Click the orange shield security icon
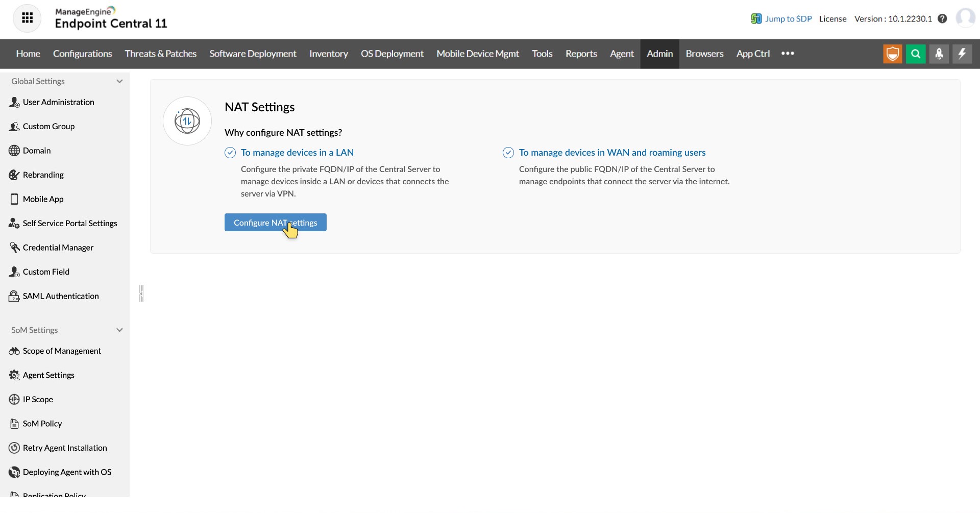 pos(893,54)
